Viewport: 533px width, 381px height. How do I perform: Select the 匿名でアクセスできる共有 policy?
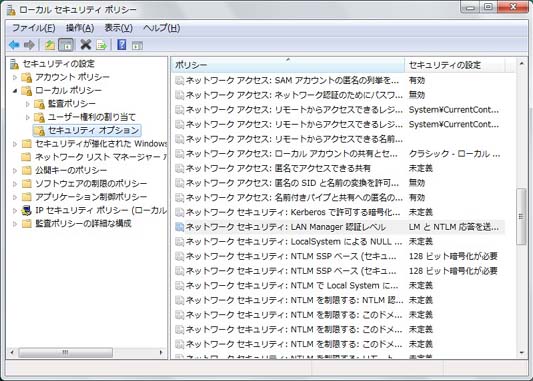pos(338,169)
